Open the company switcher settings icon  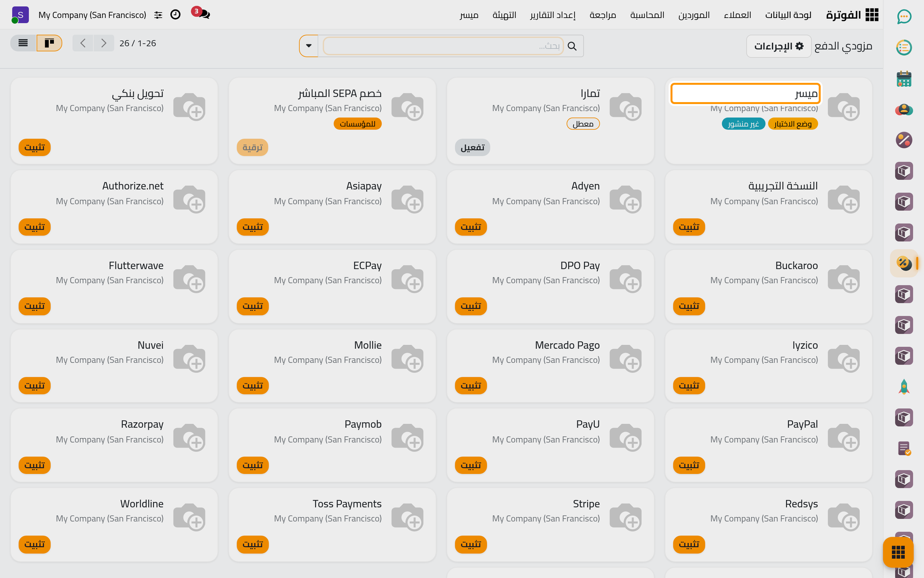pos(158,15)
